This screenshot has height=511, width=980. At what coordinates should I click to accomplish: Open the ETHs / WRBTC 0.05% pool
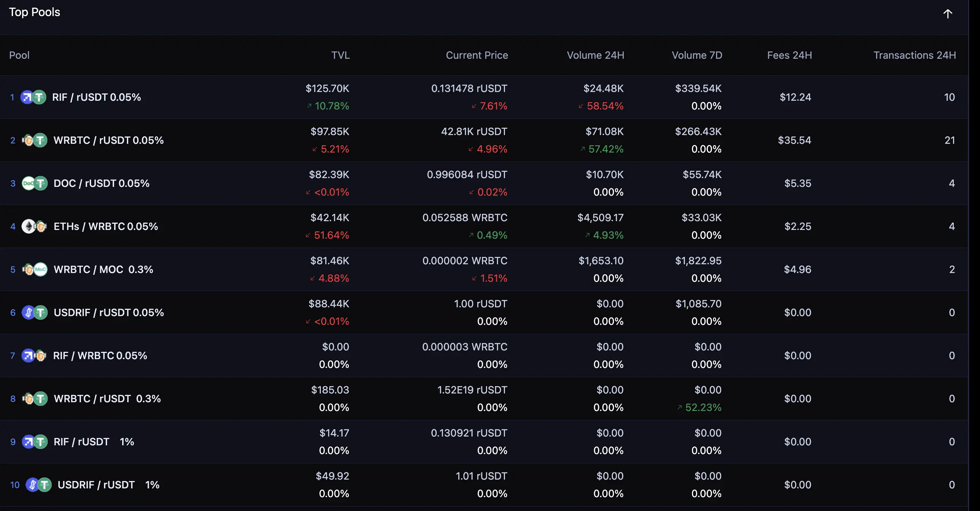click(105, 226)
